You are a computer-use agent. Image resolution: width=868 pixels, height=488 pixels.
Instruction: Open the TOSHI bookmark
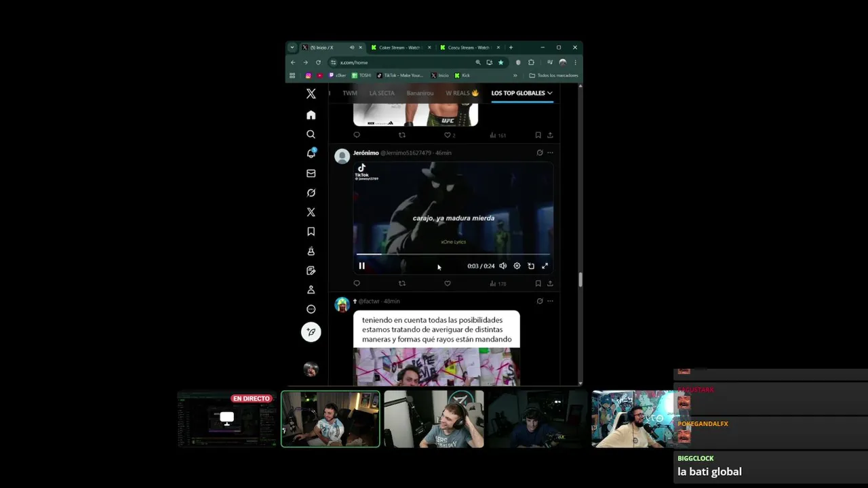[x=361, y=75]
